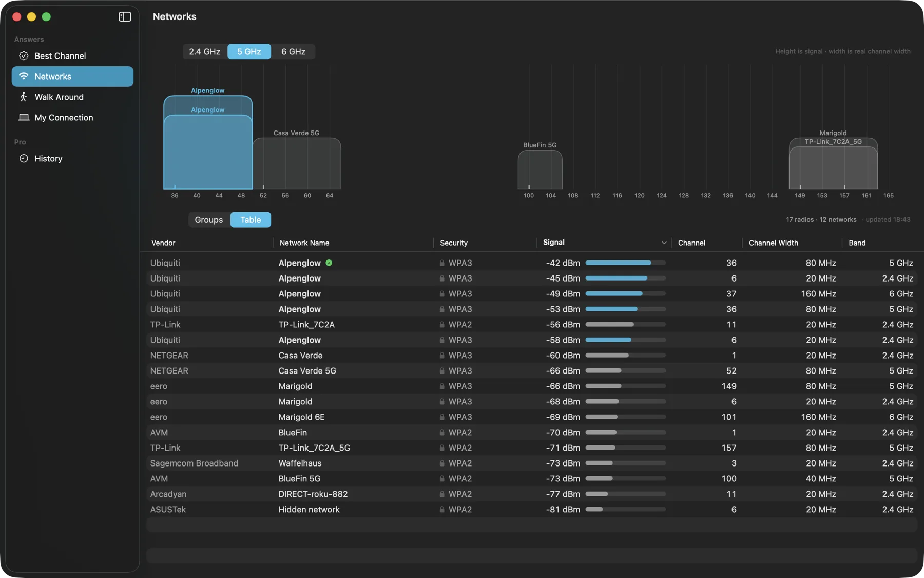Toggle the sidebar visibility icon

[125, 17]
